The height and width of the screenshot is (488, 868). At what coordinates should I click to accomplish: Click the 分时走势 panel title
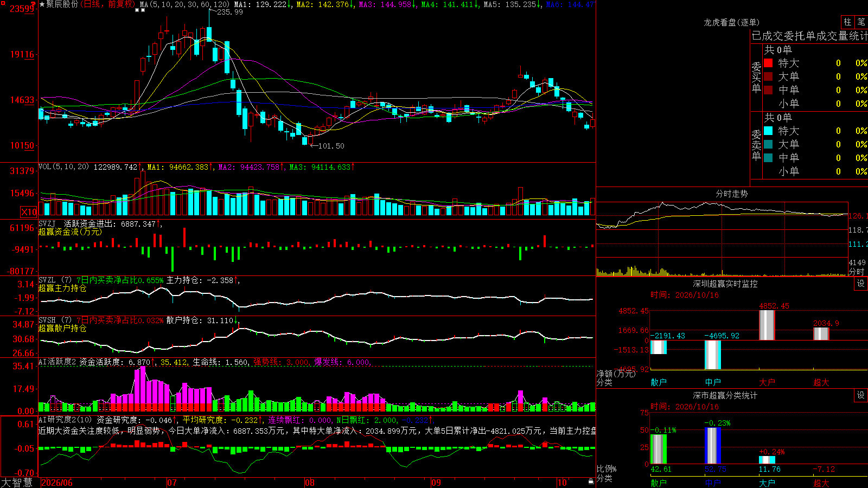(731, 194)
